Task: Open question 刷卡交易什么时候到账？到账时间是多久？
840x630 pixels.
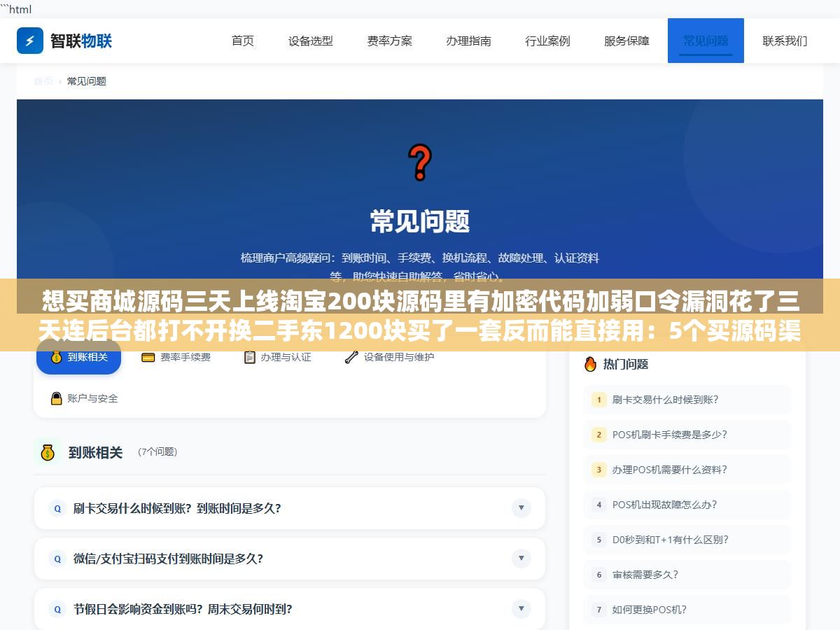Action: tap(290, 508)
